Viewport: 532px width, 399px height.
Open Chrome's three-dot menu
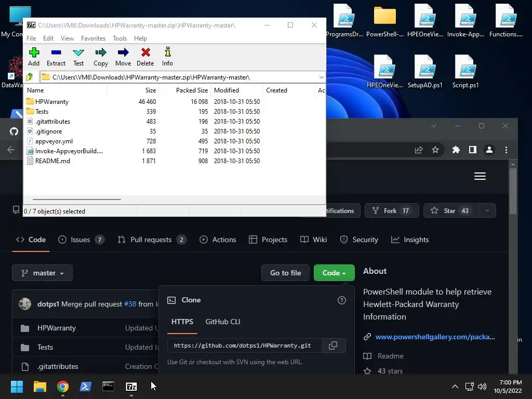click(x=506, y=150)
